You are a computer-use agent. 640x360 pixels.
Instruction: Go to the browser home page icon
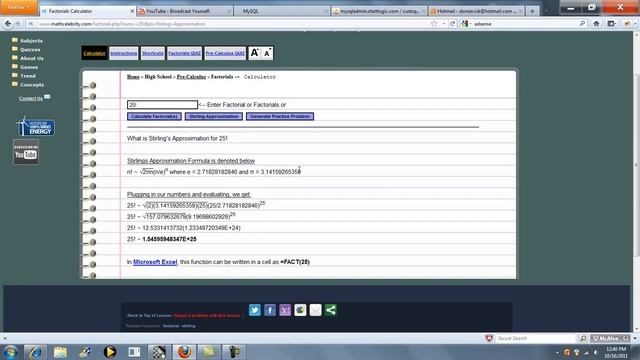(596, 24)
